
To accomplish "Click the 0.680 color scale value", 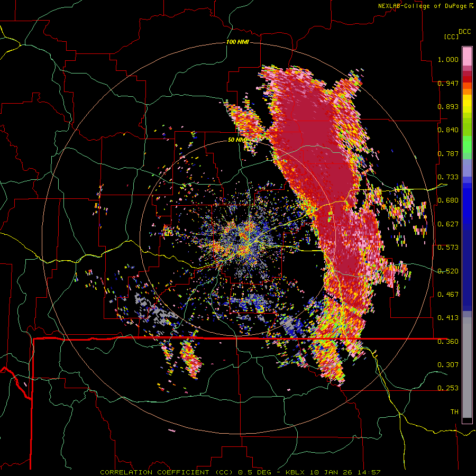I will 448,200.
